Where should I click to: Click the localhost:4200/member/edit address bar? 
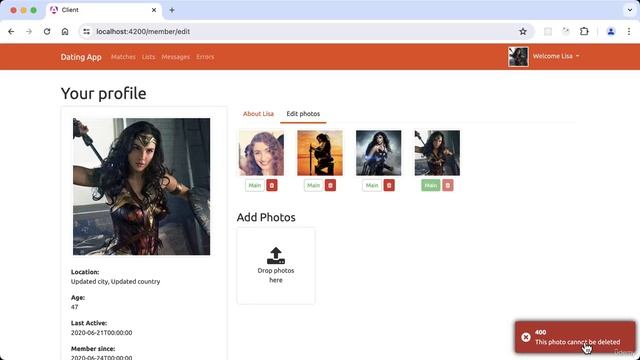point(306,31)
